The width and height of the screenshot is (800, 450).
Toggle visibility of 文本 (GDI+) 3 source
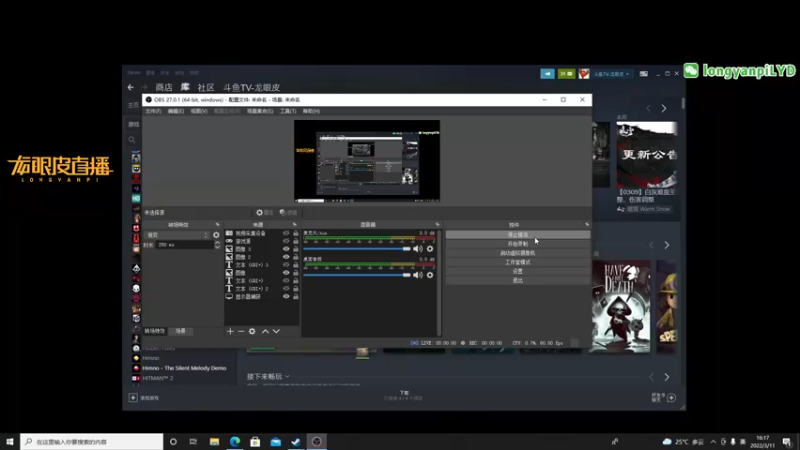click(286, 265)
